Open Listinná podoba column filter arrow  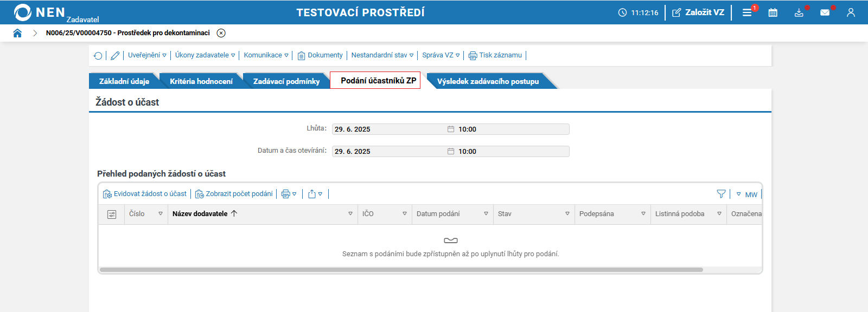[x=719, y=214]
